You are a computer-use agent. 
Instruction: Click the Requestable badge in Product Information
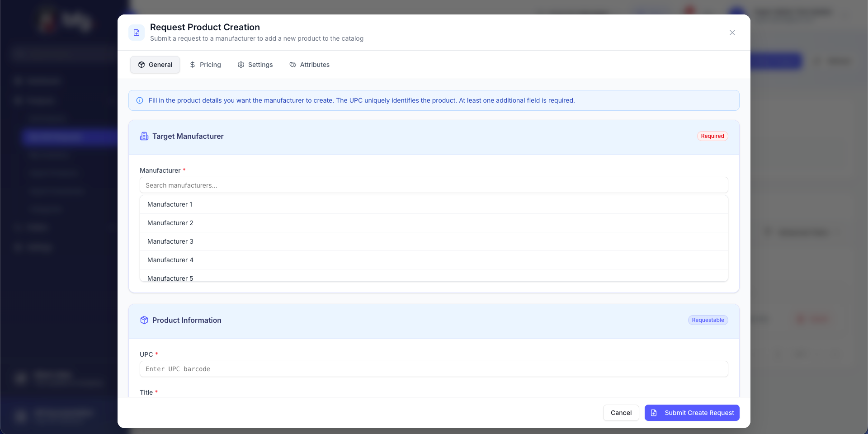tap(708, 320)
